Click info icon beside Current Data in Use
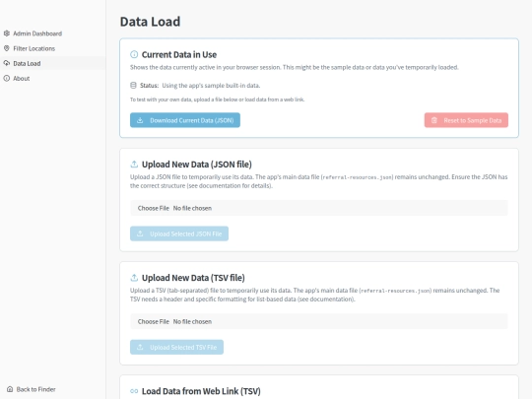532x399 pixels. pyautogui.click(x=134, y=54)
